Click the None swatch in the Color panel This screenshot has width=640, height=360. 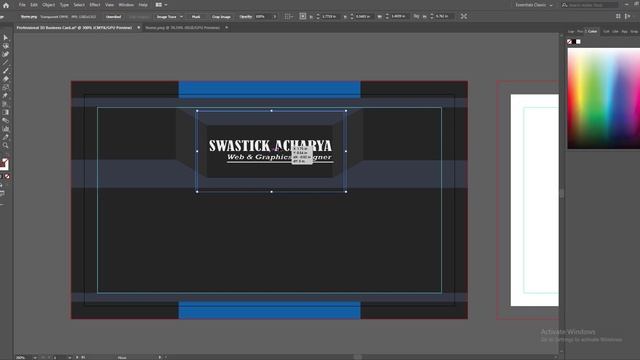[569, 42]
